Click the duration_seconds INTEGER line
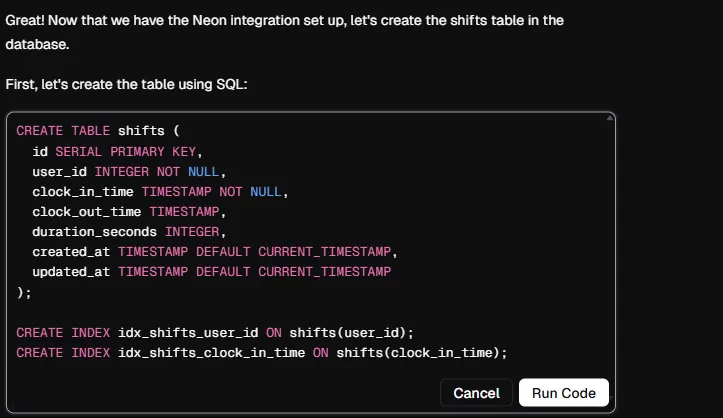This screenshot has width=723, height=418. [129, 232]
